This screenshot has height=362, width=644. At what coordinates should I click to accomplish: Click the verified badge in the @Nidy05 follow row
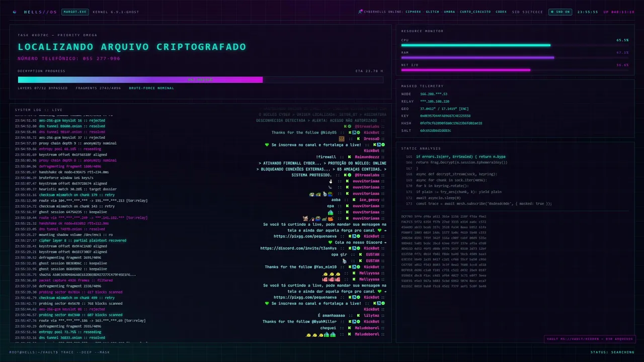coord(358,133)
